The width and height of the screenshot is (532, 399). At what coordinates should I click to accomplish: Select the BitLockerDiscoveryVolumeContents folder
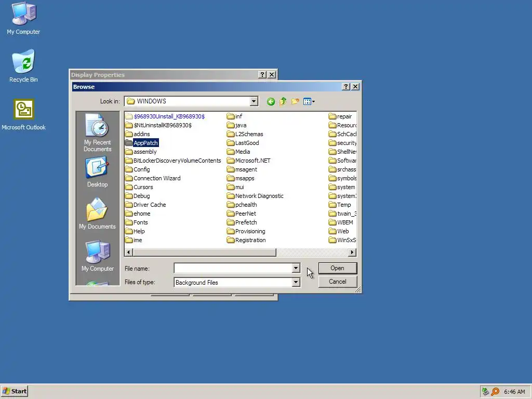click(x=174, y=161)
